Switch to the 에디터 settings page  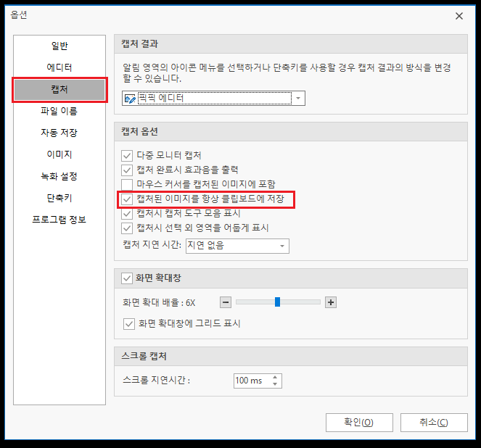click(59, 67)
